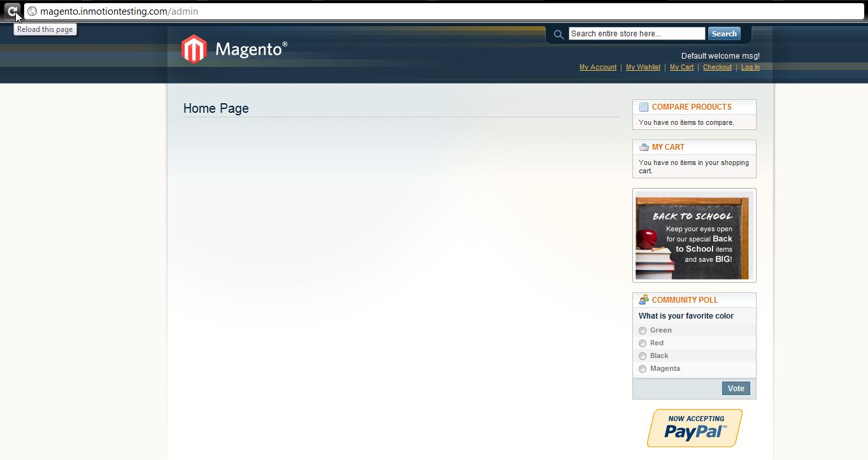Click the magnifier icon beside search box
This screenshot has width=868, height=460.
[x=559, y=34]
